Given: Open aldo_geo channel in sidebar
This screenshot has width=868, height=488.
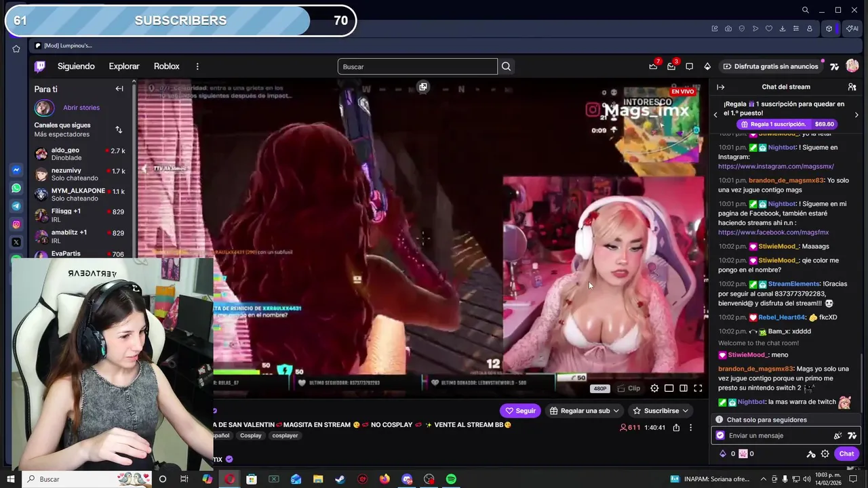Looking at the screenshot, I should [x=80, y=154].
